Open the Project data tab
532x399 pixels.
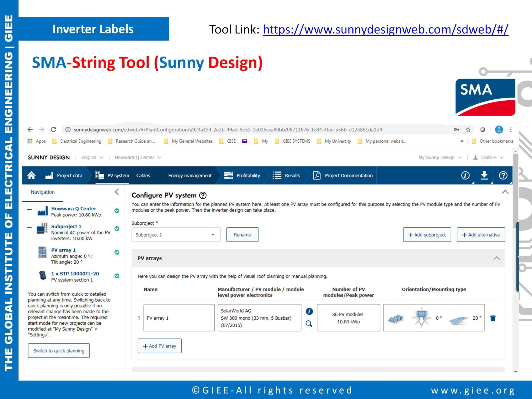point(64,175)
